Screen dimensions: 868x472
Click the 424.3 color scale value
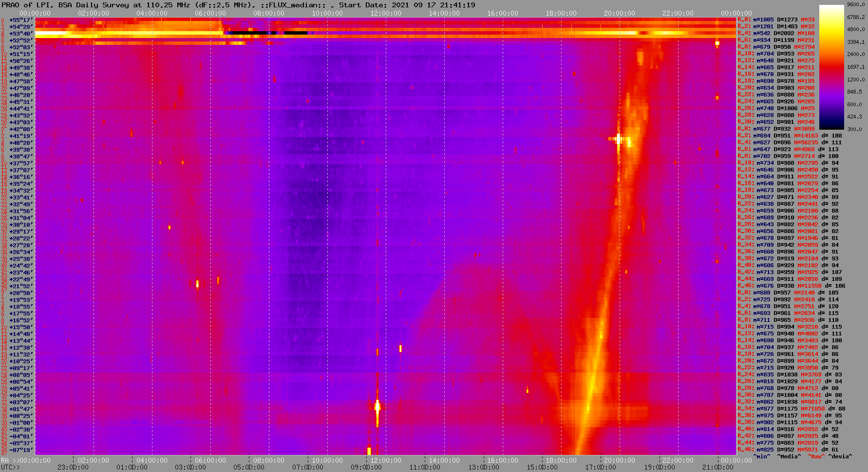(854, 117)
